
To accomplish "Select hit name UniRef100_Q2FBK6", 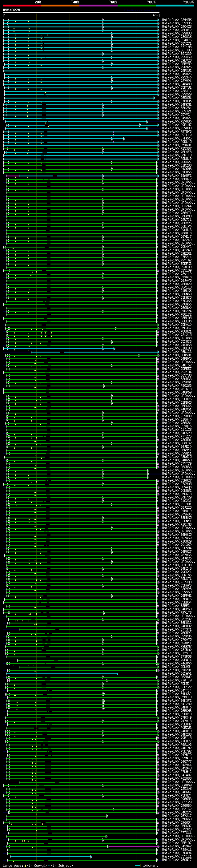I will (x=177, y=399).
